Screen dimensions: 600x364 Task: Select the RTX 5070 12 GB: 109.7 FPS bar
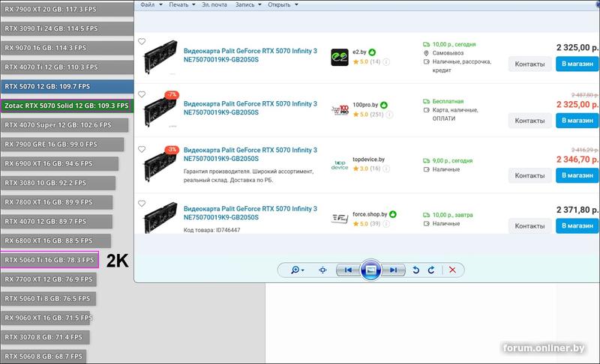pos(67,86)
